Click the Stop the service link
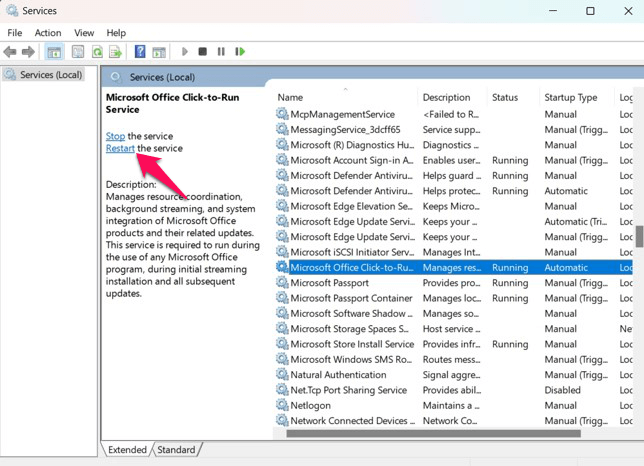644x466 pixels. click(x=115, y=135)
